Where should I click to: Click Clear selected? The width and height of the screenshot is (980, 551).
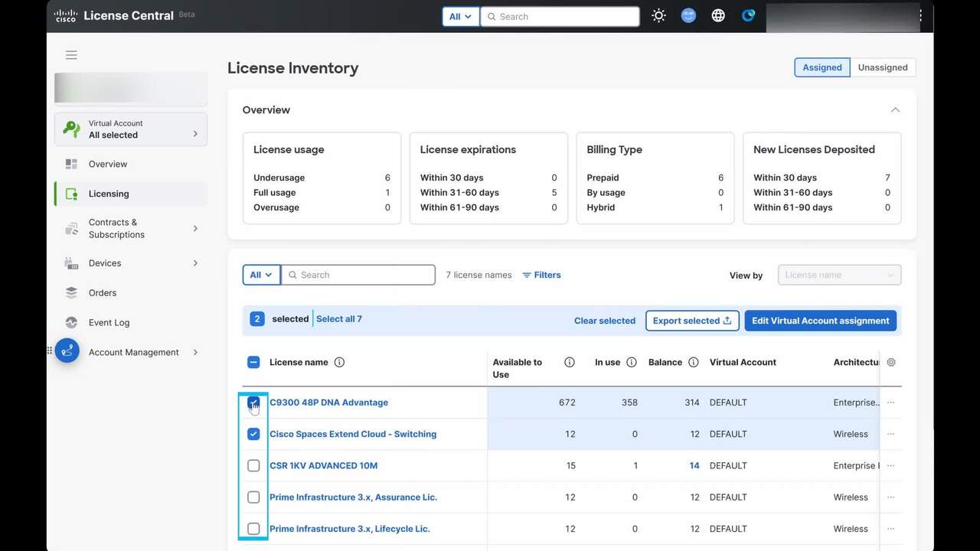click(605, 321)
